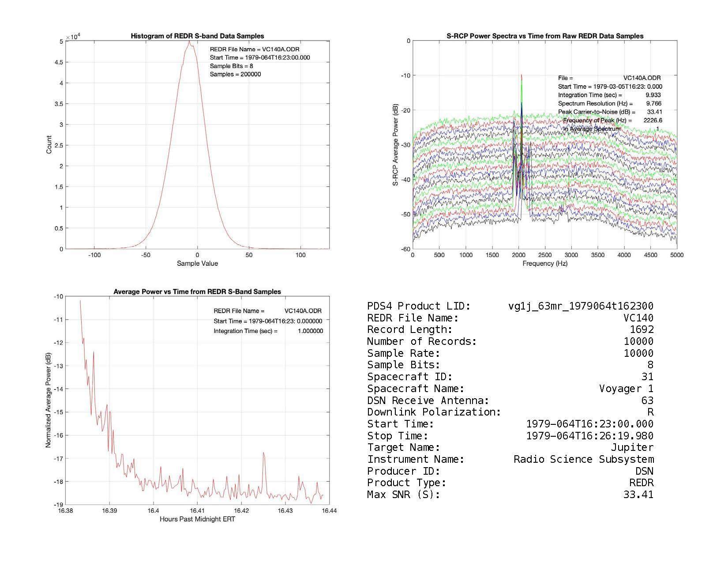This screenshot has width=728, height=563.
Task: Click the Stop Time value in metadata
Action: click(x=589, y=436)
